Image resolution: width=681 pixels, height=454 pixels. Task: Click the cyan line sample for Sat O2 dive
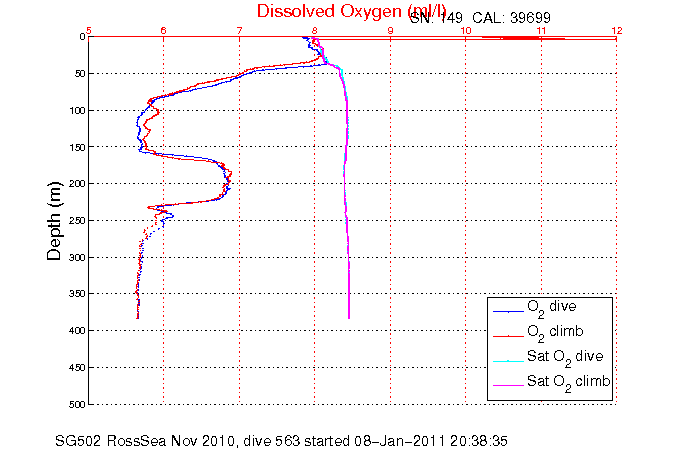pyautogui.click(x=508, y=361)
